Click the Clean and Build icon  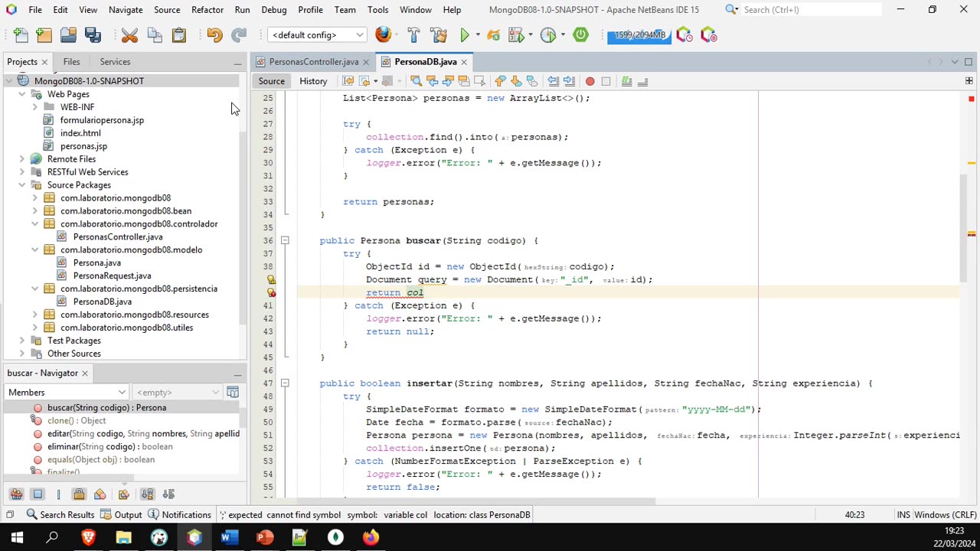pos(439,35)
